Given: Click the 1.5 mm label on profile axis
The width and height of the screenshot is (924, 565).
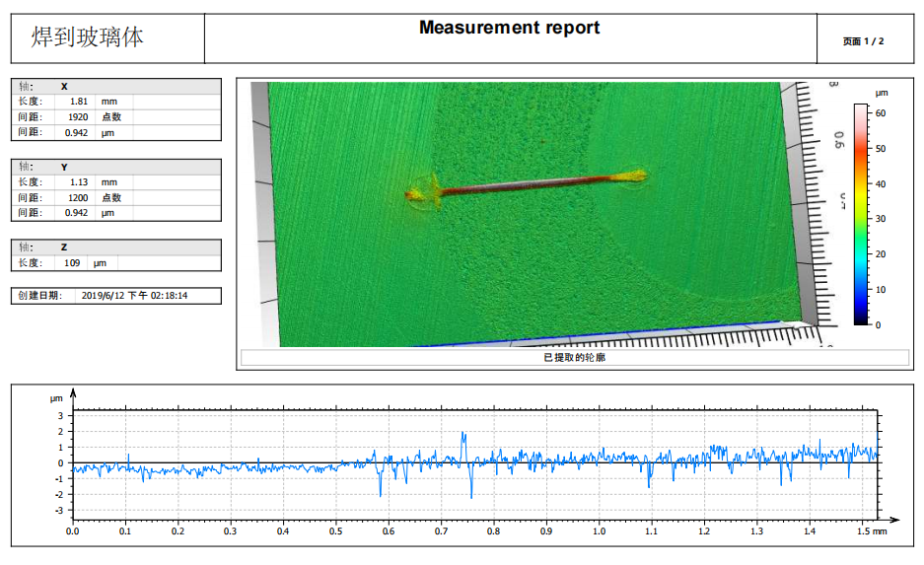Looking at the screenshot, I should [x=872, y=531].
